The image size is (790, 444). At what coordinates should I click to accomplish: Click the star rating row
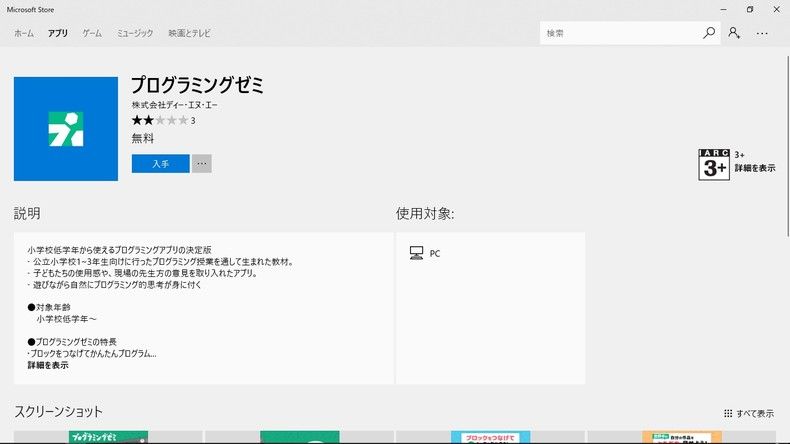coord(160,120)
